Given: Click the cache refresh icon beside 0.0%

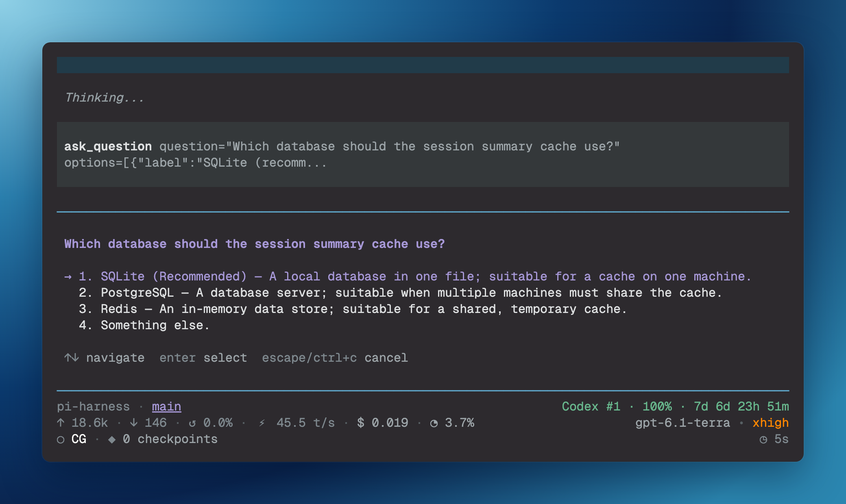Looking at the screenshot, I should point(192,423).
